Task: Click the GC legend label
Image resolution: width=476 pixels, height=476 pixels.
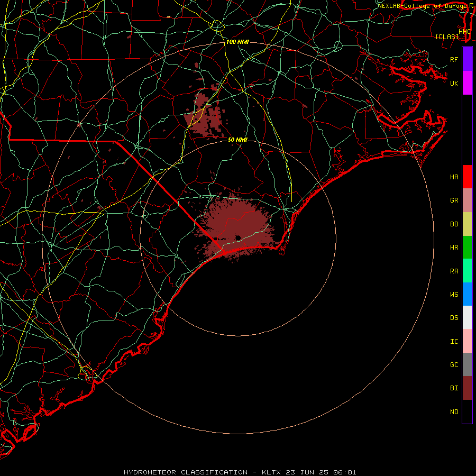Action: click(x=454, y=365)
